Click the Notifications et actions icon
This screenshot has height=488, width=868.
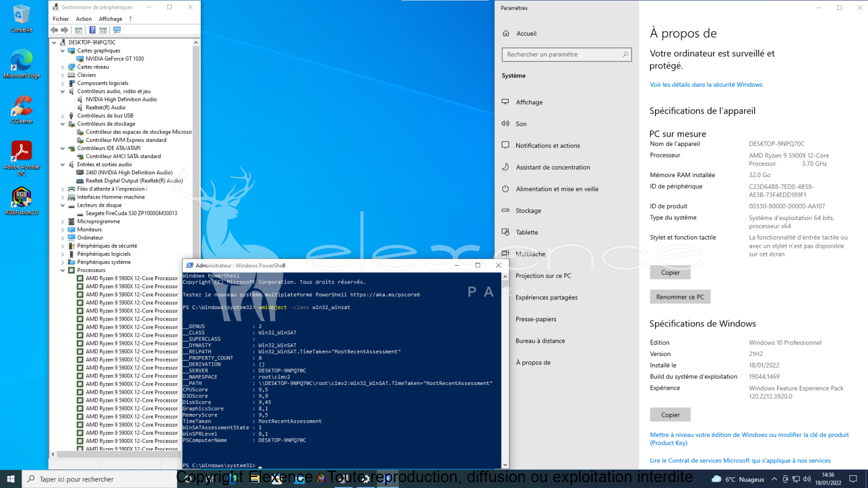click(505, 145)
